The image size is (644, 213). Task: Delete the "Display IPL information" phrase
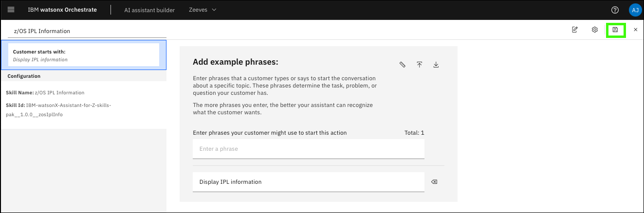(x=434, y=182)
